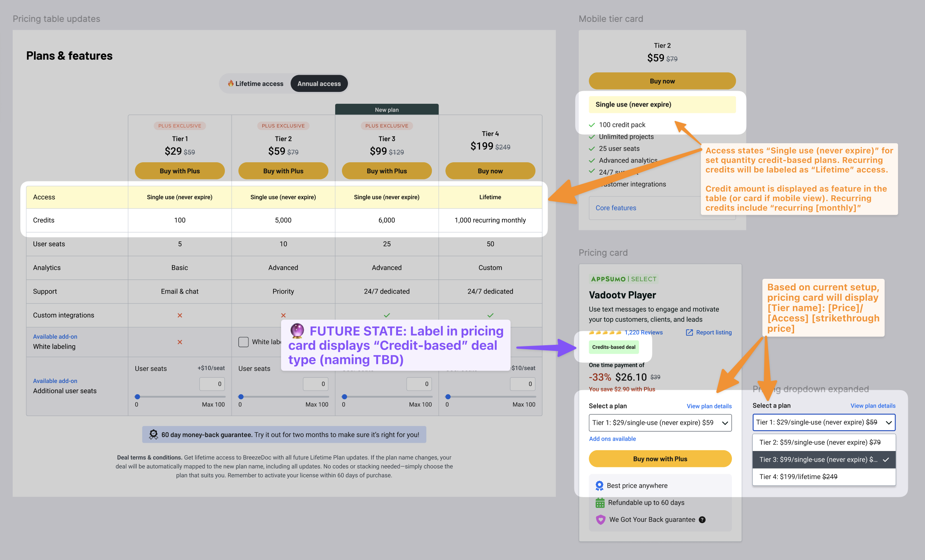Open the Select a plan dropdown showing Tier 1
This screenshot has width=925, height=560.
click(x=660, y=423)
